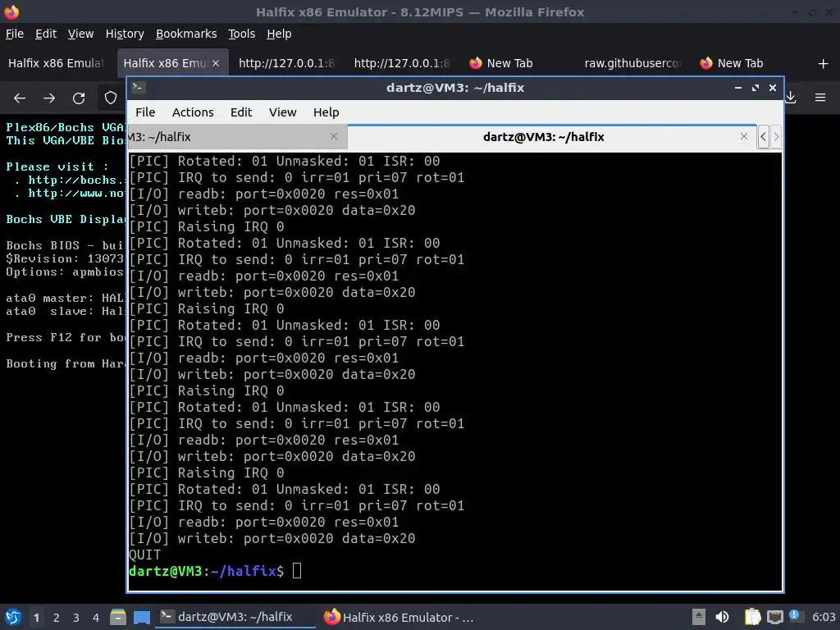
Task: Launch file manager from the taskbar
Action: coord(118,617)
